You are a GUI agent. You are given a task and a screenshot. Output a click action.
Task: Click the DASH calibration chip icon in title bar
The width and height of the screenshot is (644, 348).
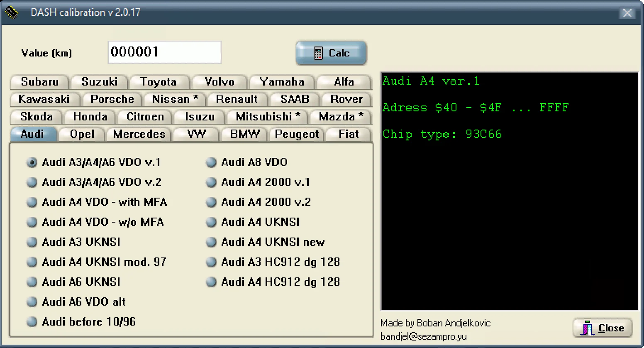tap(12, 12)
